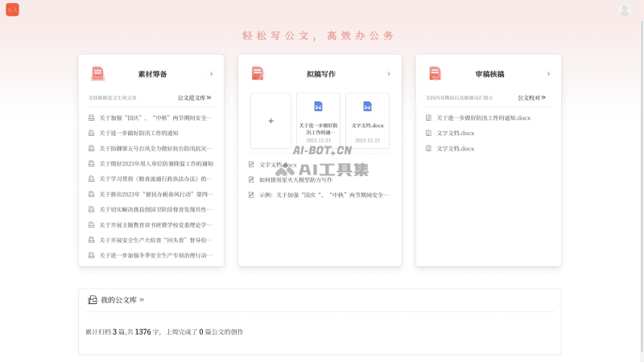The height and width of the screenshot is (362, 644).
Task: Open the 示例：关于加强"国庆"、"中秋" draft entry
Action: (324, 195)
